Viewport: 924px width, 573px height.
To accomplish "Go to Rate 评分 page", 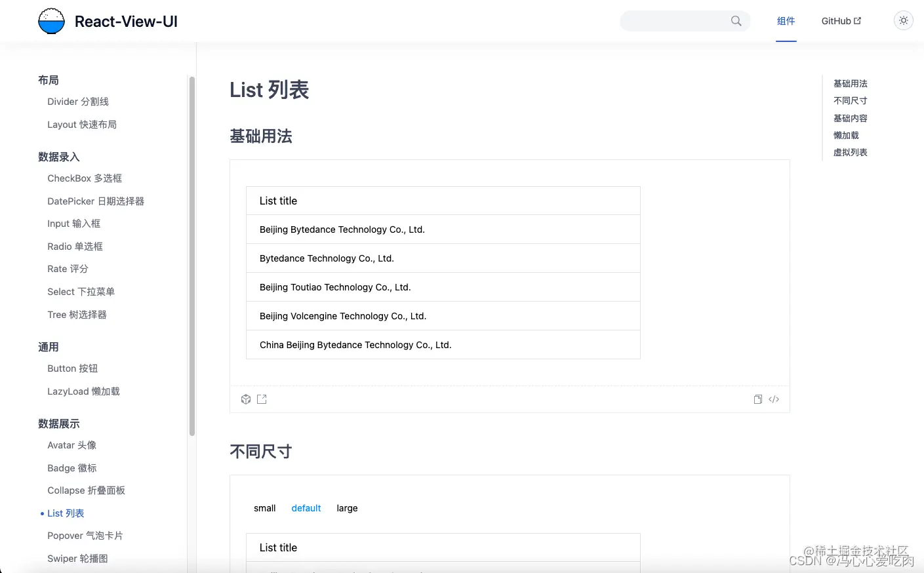I will [68, 269].
